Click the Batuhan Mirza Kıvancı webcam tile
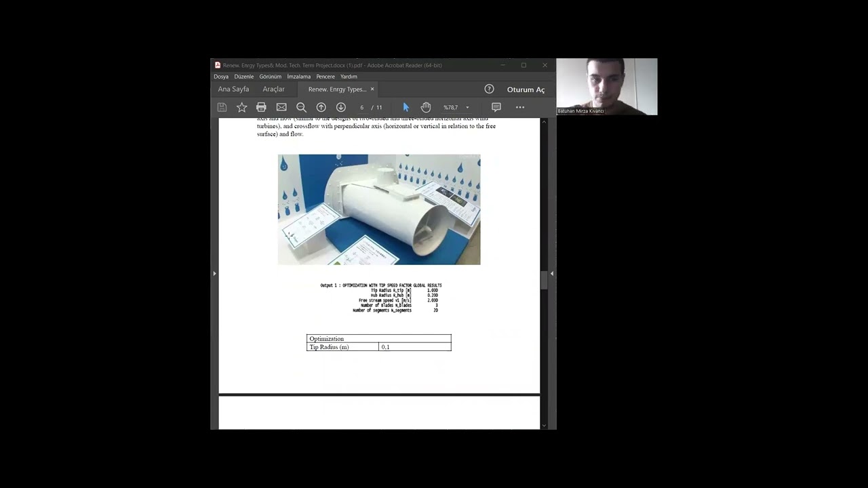This screenshot has width=868, height=488. pos(607,87)
